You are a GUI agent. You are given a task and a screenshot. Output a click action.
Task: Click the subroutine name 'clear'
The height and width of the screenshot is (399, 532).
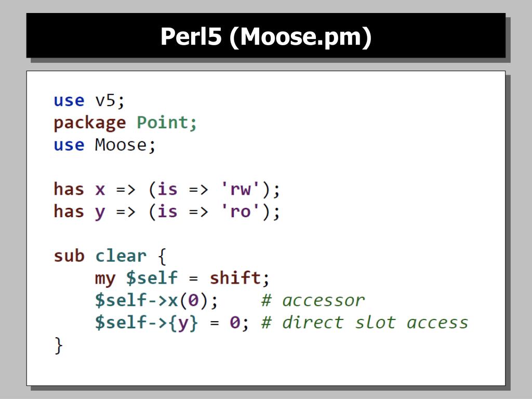click(121, 256)
